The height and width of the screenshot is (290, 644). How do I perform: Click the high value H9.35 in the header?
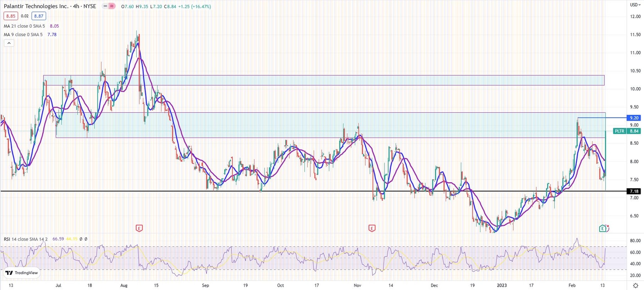click(x=141, y=6)
